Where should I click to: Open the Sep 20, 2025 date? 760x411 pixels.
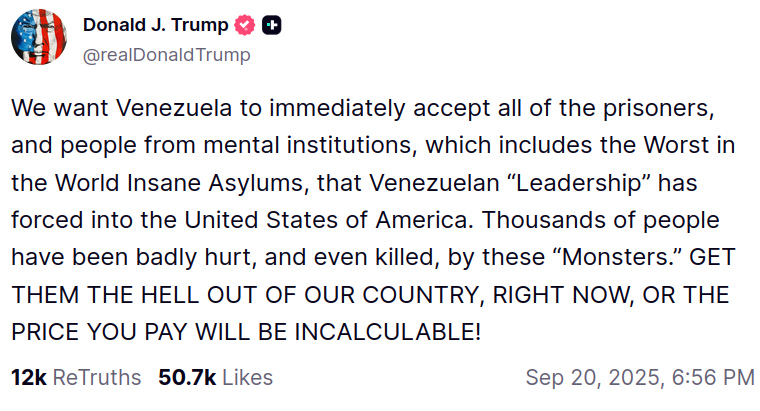[x=593, y=378]
